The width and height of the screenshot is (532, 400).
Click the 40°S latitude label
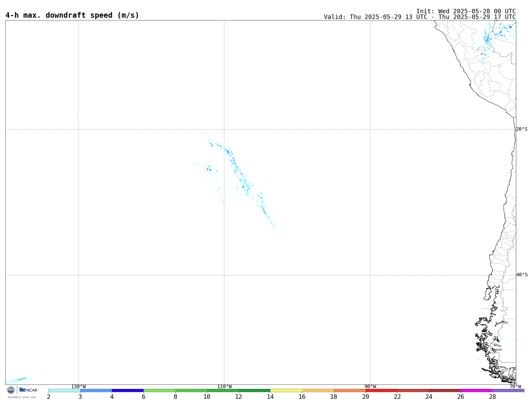pyautogui.click(x=522, y=275)
